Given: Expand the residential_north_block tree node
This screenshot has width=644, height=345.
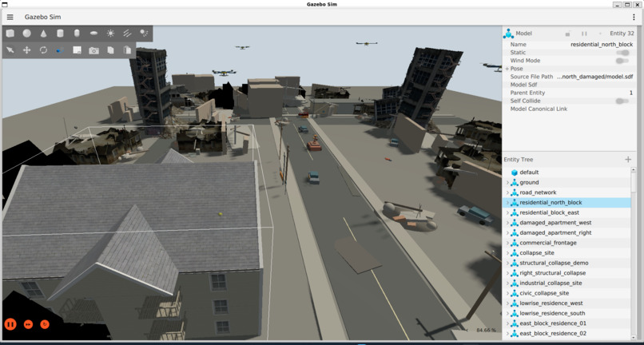Looking at the screenshot, I should click(x=507, y=203).
